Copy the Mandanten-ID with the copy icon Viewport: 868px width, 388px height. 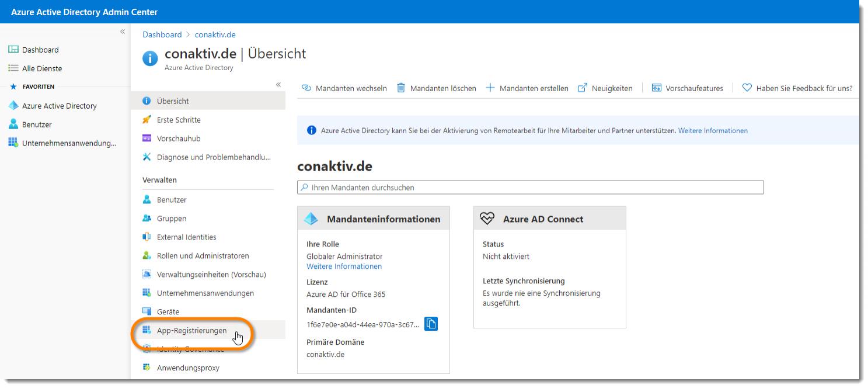coord(431,324)
